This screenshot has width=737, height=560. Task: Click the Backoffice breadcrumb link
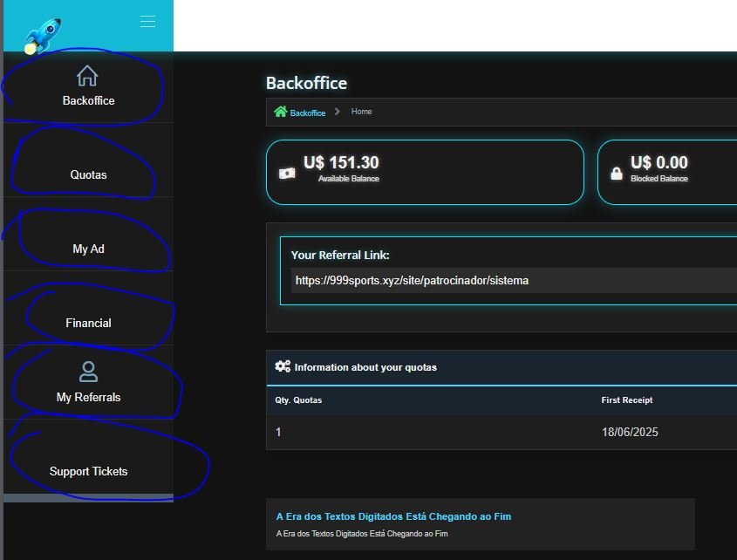point(307,113)
